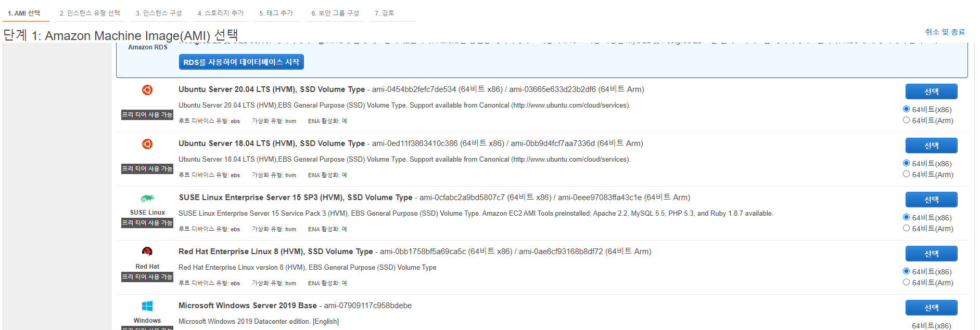Select 64-bit Arm for Red Hat Enterprise Linux
The image size is (980, 330).
tap(906, 282)
